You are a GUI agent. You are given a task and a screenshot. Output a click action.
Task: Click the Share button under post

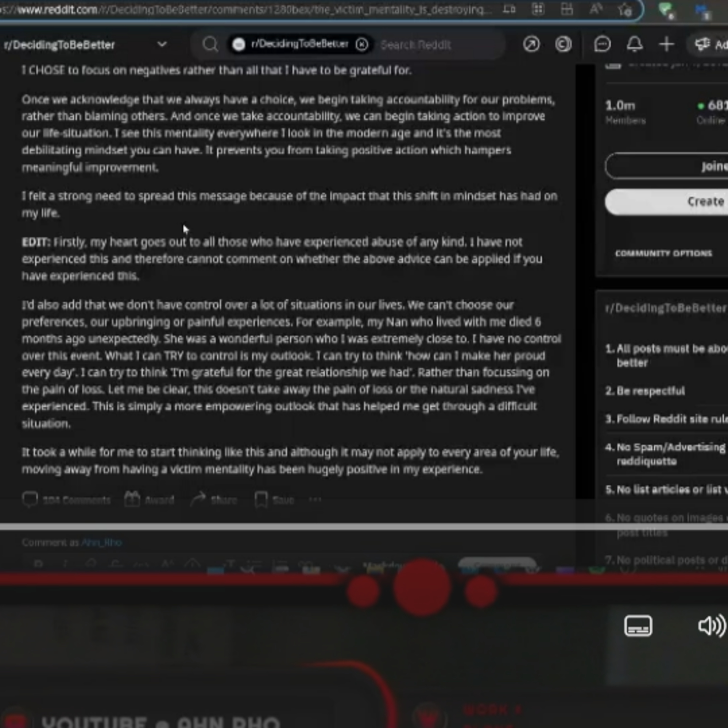pyautogui.click(x=214, y=500)
